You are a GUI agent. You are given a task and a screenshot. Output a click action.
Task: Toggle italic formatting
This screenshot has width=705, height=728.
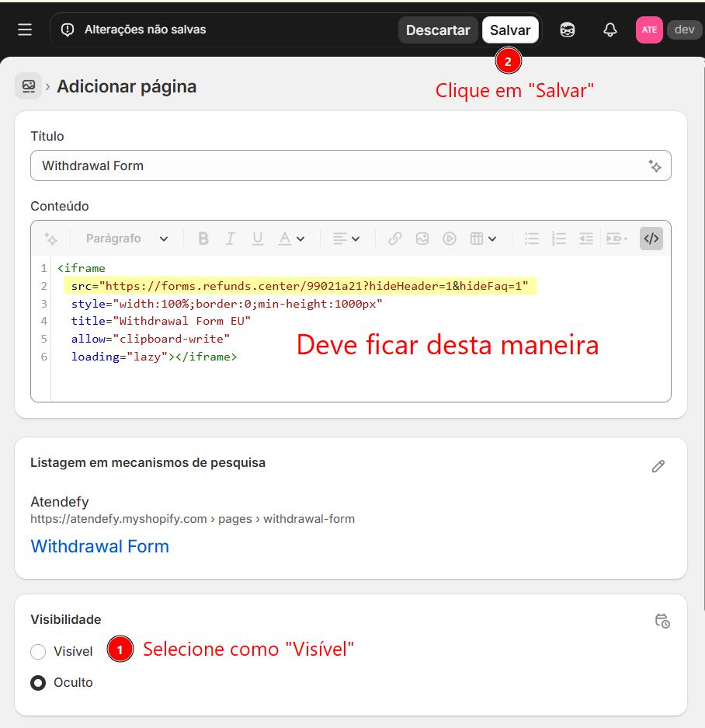point(230,239)
